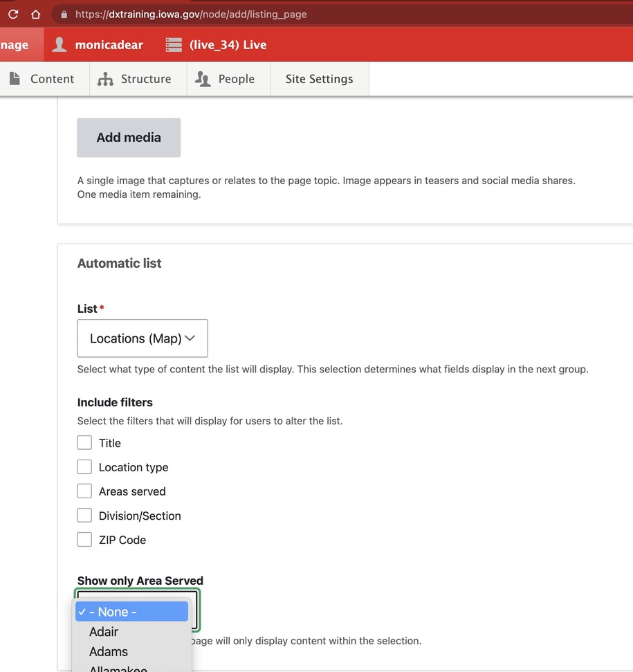
Task: Check the Location type filter
Action: (x=84, y=467)
